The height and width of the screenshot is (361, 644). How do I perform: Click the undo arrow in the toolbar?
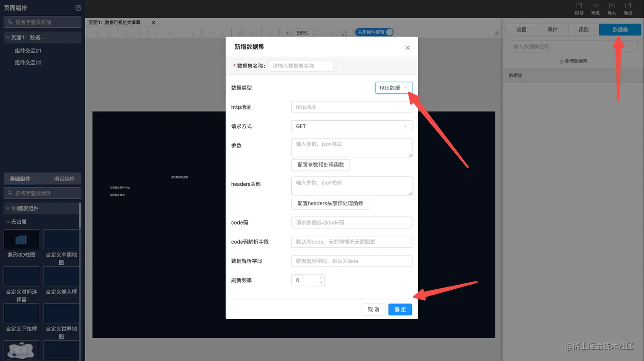pyautogui.click(x=97, y=33)
